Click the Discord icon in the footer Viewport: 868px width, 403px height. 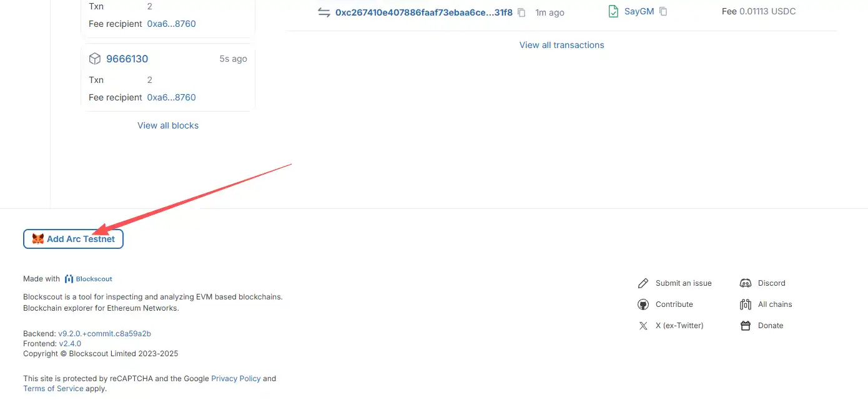point(746,283)
